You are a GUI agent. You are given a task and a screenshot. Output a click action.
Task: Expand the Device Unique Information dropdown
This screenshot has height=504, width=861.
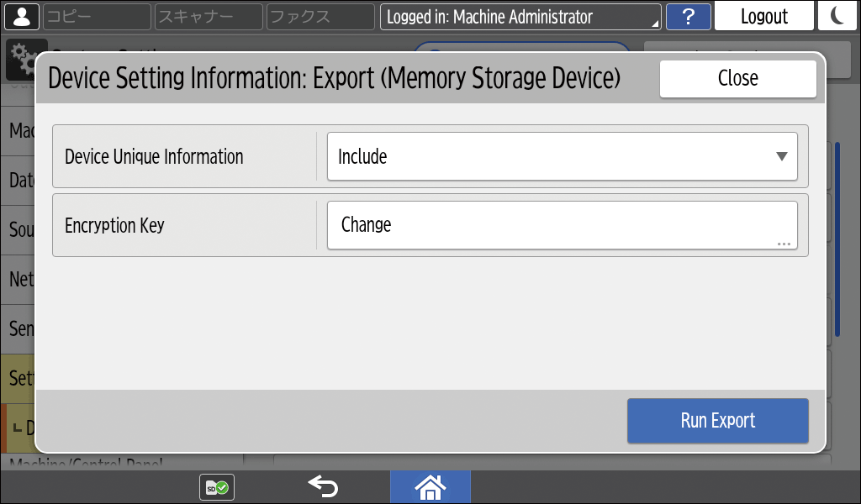point(561,156)
